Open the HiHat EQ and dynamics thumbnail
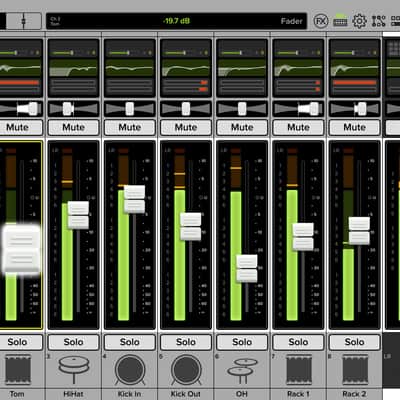 point(74,68)
